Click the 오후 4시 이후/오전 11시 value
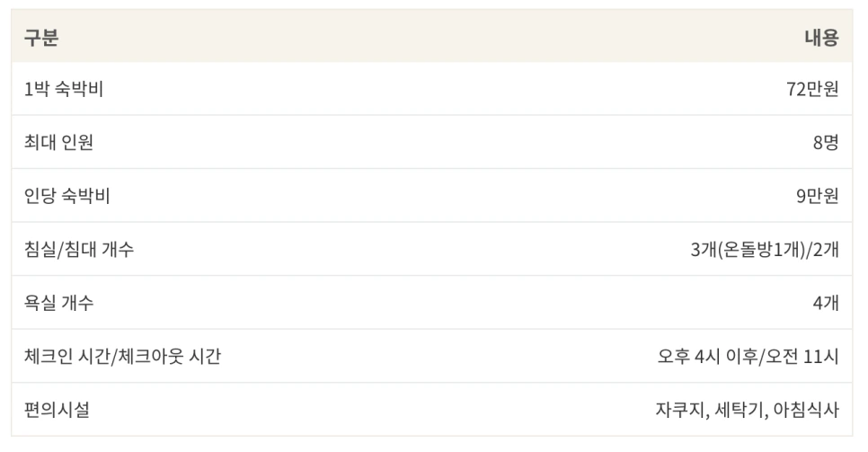Viewport: 868px width, 452px height. click(x=748, y=356)
